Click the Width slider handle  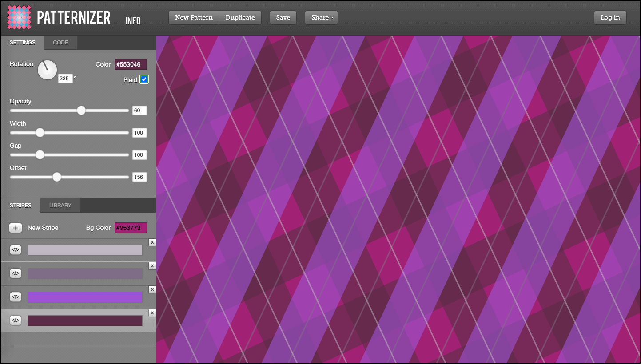[40, 133]
